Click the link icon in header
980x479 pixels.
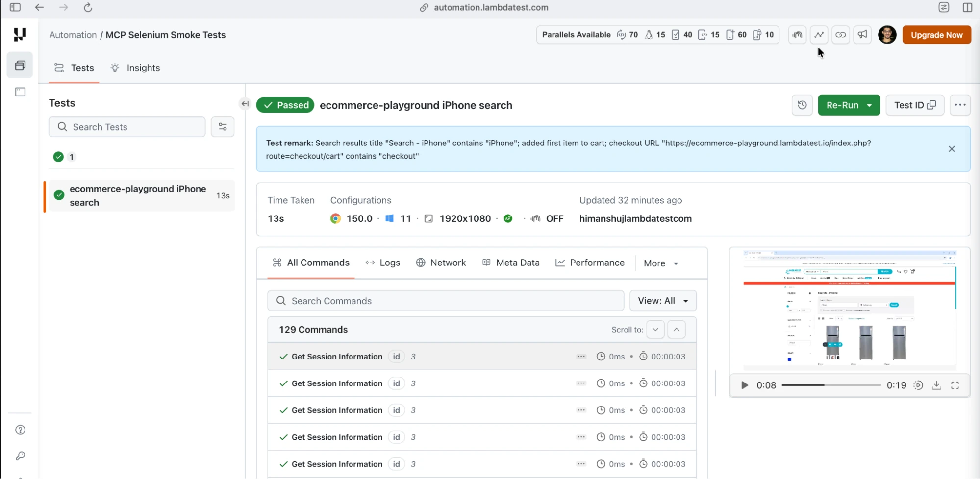tap(841, 35)
